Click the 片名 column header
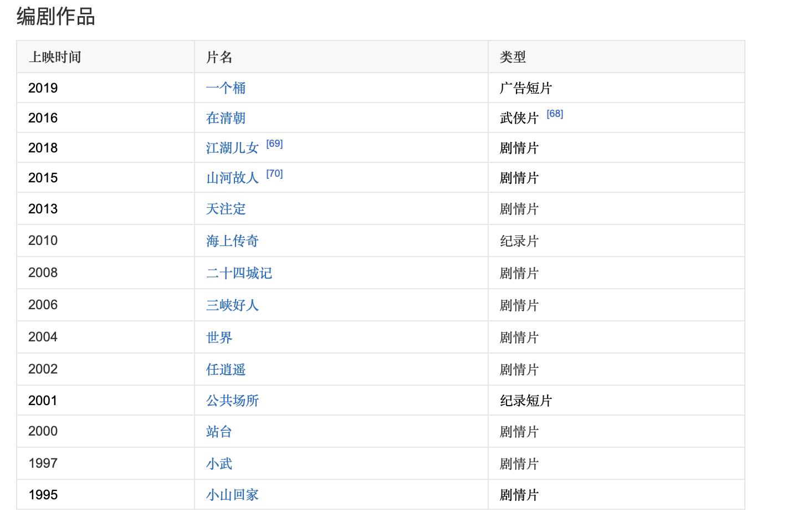The height and width of the screenshot is (532, 798). 219,57
